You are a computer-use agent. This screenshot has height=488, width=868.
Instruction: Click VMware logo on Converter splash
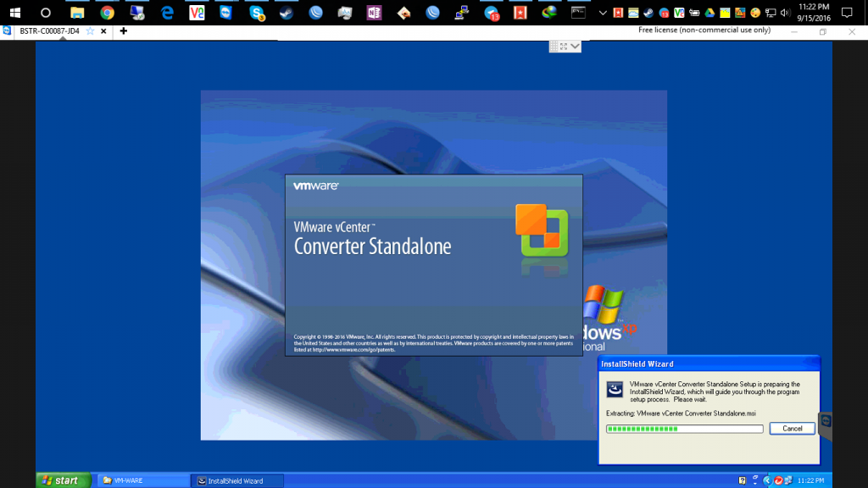(x=315, y=186)
